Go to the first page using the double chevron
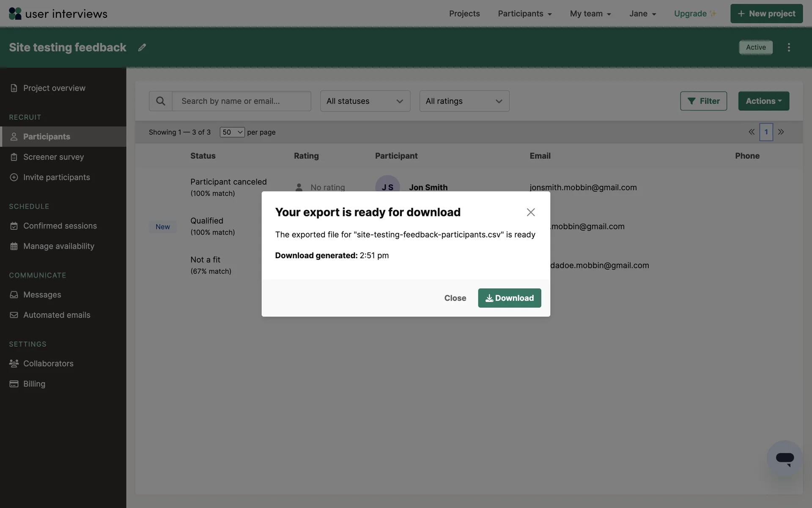 tap(752, 132)
